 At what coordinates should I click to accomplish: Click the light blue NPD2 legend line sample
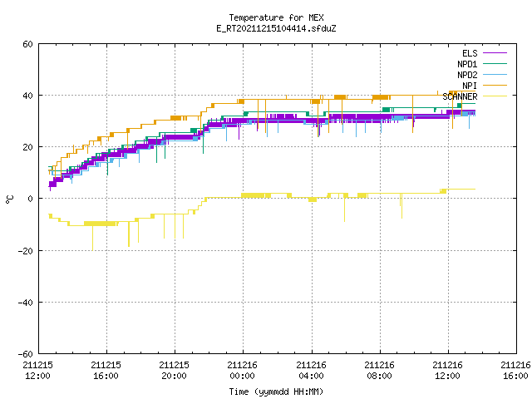495,75
